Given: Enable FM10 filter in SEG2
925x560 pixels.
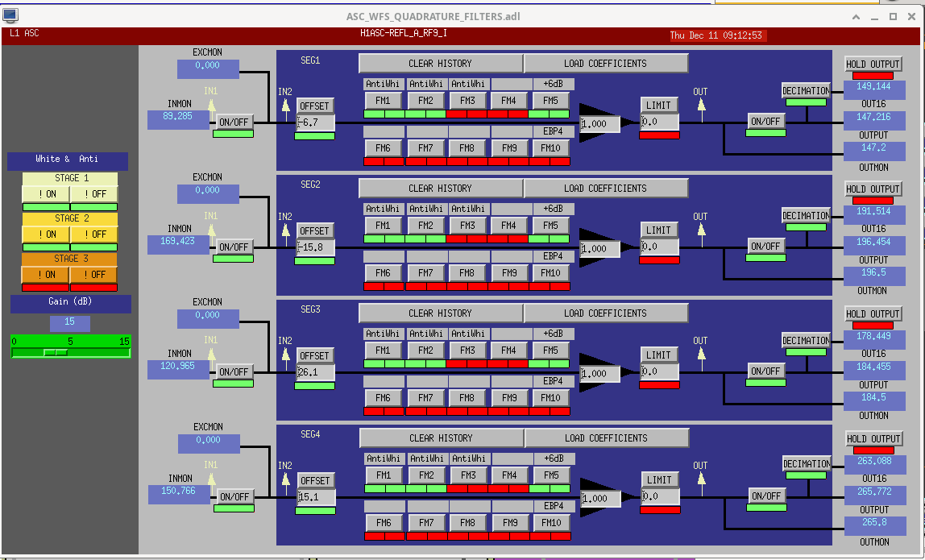Looking at the screenshot, I should click(x=550, y=273).
